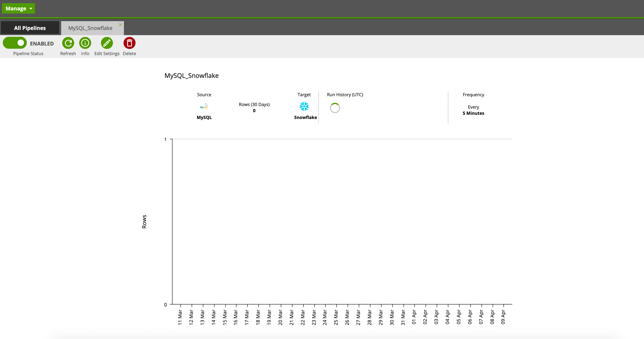Click the Run History loading spinner
The image size is (644, 339).
335,108
